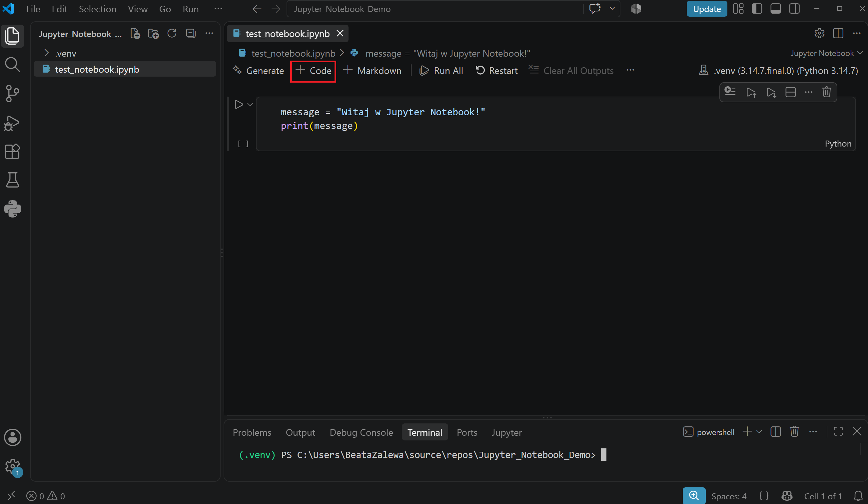Maximize the terminal panel size
The width and height of the screenshot is (868, 504).
pos(838,431)
